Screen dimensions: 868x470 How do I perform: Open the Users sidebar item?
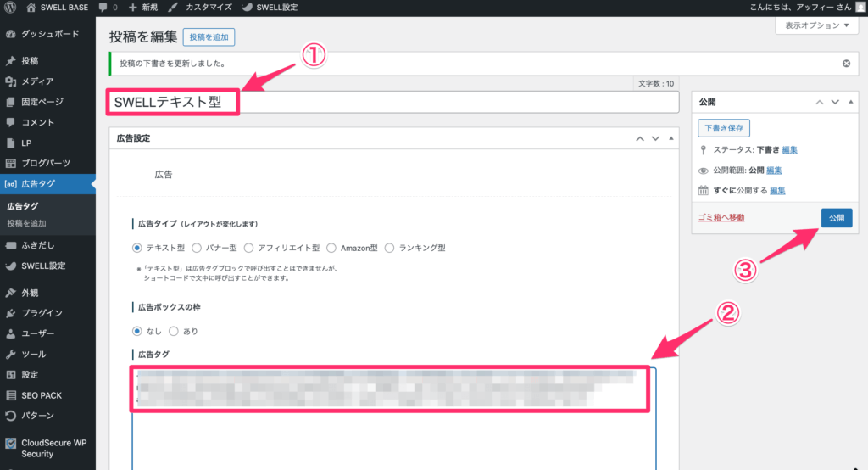pyautogui.click(x=38, y=333)
